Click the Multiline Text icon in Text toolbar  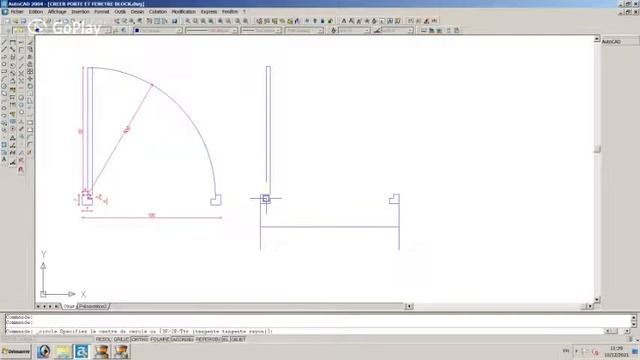click(x=344, y=21)
